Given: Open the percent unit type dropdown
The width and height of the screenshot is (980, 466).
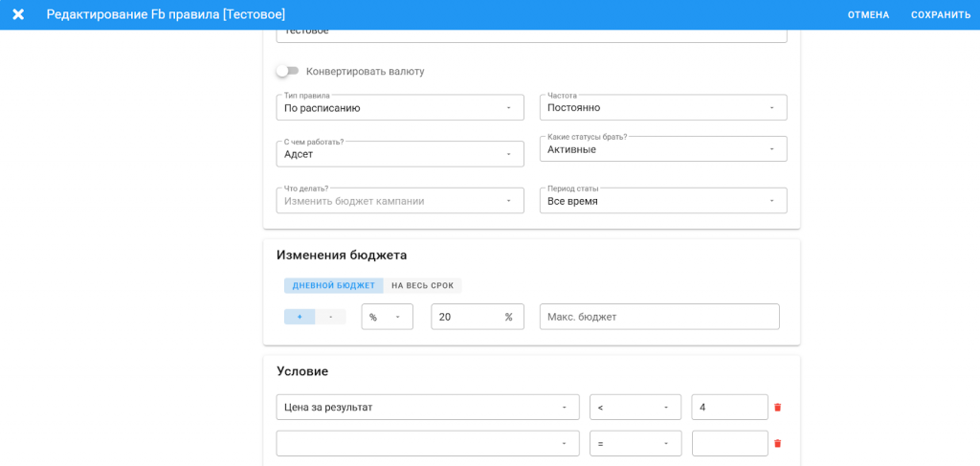Looking at the screenshot, I should click(387, 317).
